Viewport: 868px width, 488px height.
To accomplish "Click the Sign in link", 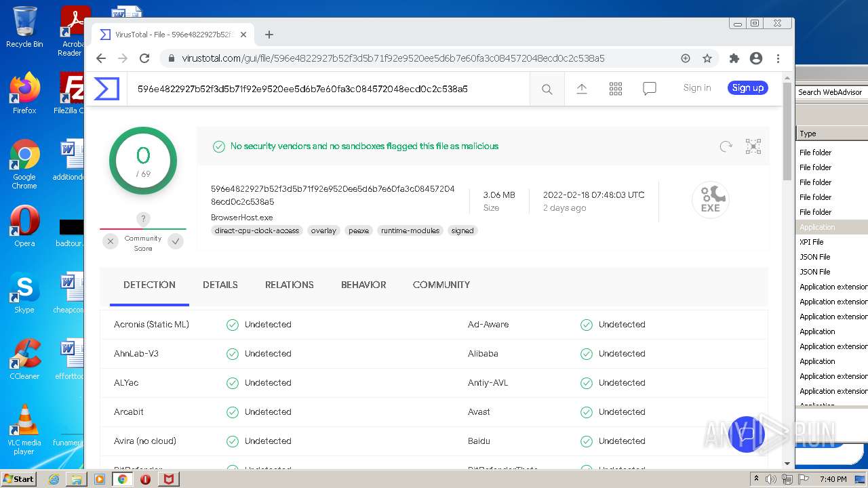I will coord(697,87).
